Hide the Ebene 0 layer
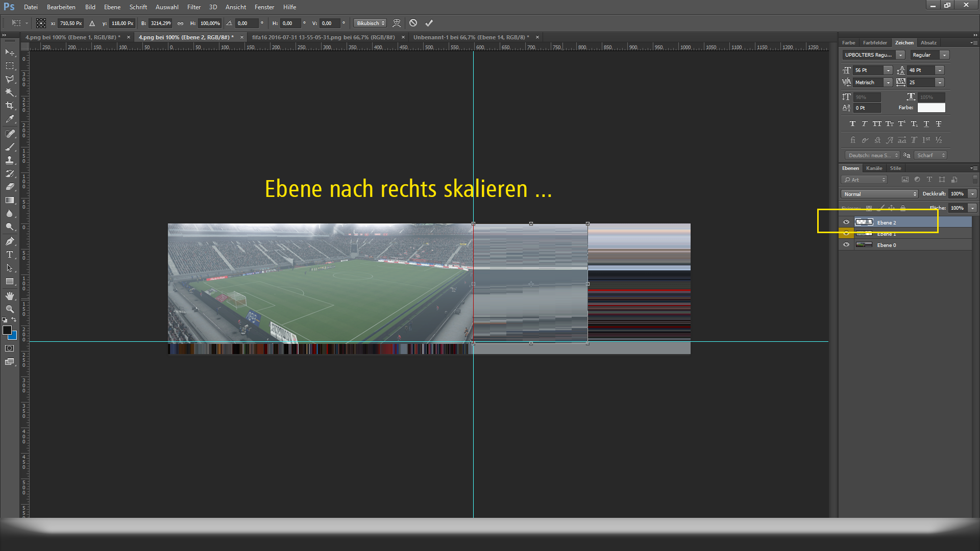Screen dimensions: 980x551 click(x=846, y=245)
